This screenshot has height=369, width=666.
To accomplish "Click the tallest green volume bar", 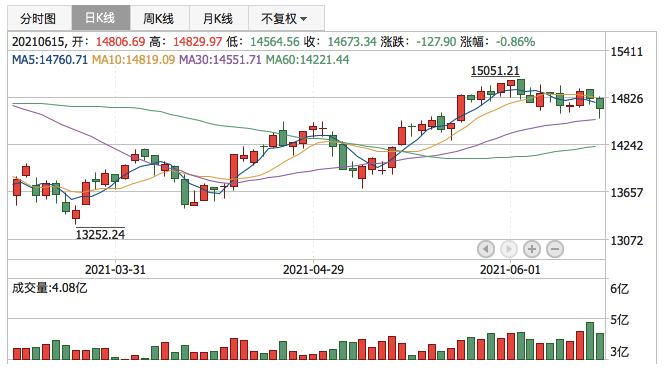I will point(590,341).
